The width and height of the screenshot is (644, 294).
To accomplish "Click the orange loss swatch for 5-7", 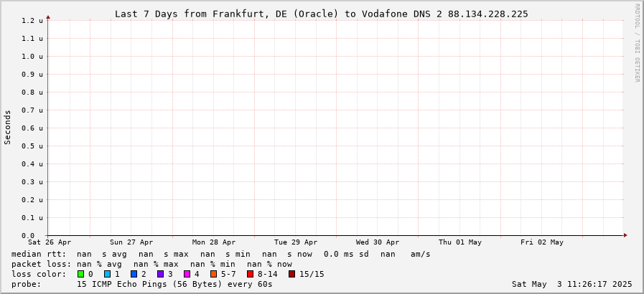I will (x=213, y=274).
